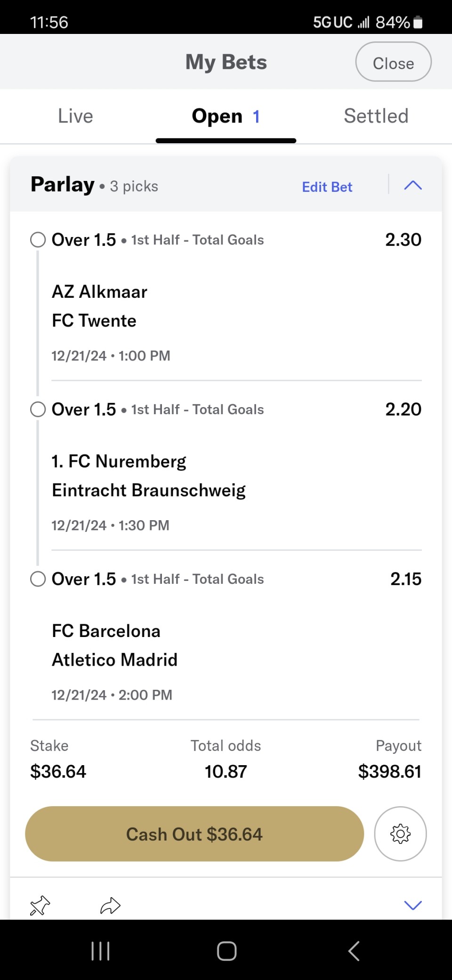Collapse the Parlay bet card
The image size is (452, 980).
(x=413, y=185)
